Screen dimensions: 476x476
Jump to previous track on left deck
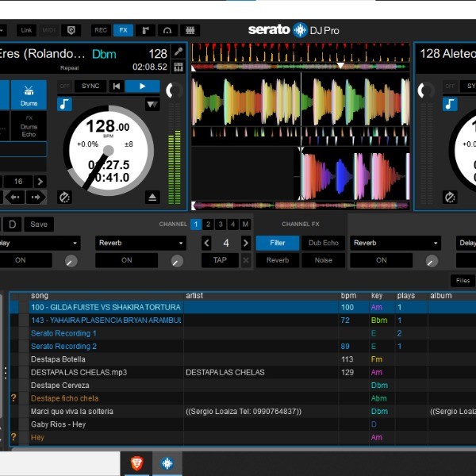(117, 86)
